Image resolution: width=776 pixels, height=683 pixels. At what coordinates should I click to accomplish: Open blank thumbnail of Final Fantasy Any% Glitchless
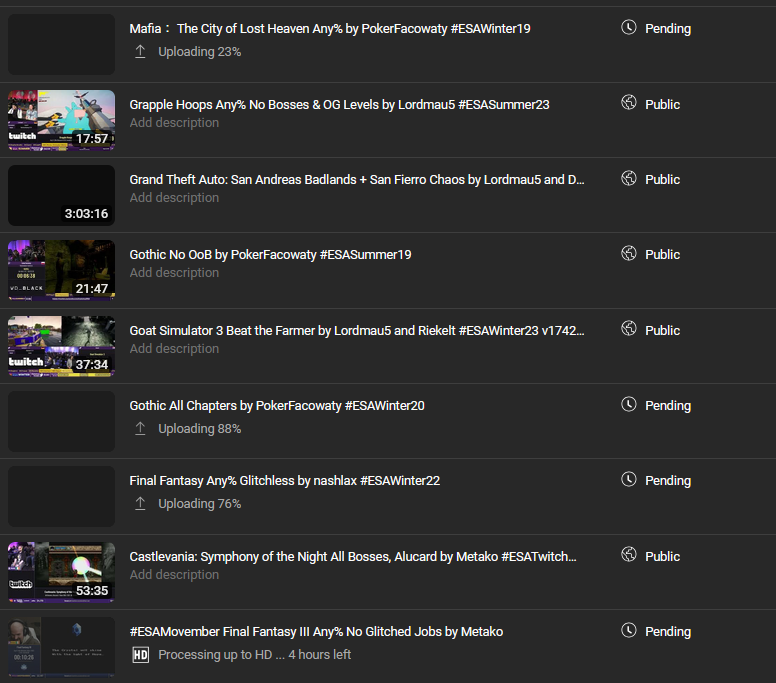pyautogui.click(x=61, y=497)
